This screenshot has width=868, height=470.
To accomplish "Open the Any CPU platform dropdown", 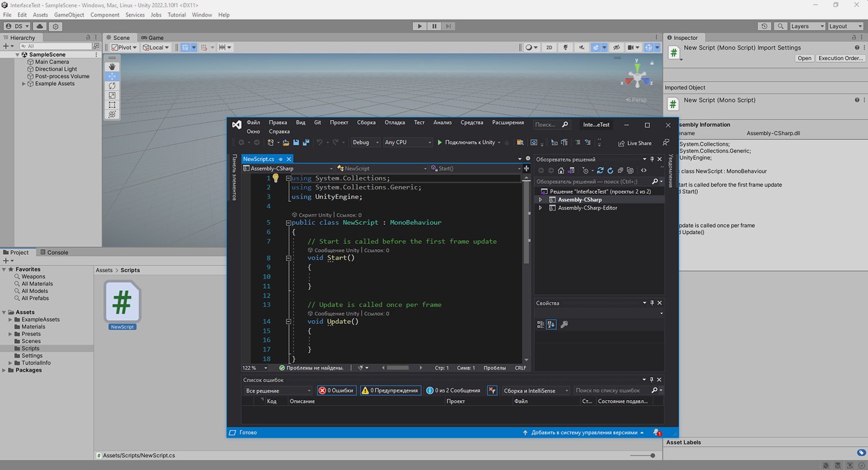I will [x=407, y=143].
